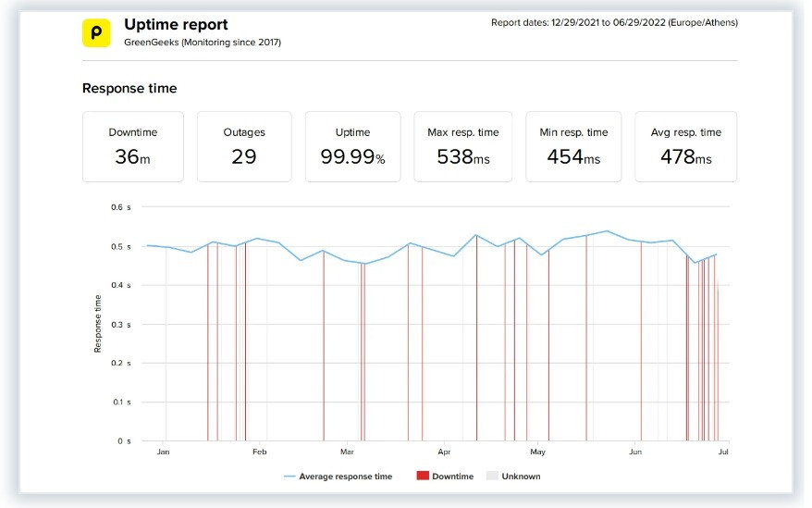The width and height of the screenshot is (812, 508).
Task: Open the Downtime 36m card
Action: tap(133, 147)
